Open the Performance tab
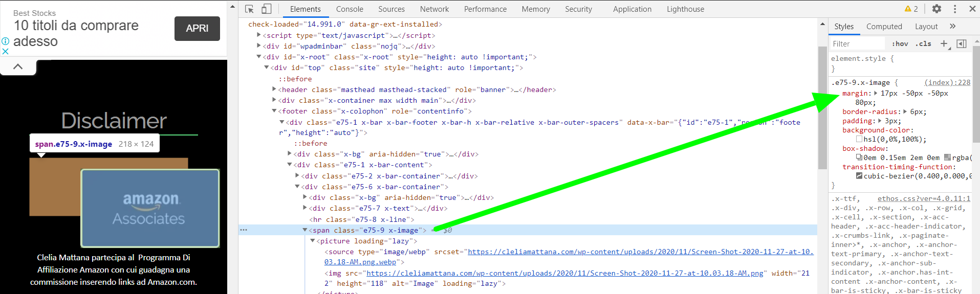980x294 pixels. click(x=485, y=9)
